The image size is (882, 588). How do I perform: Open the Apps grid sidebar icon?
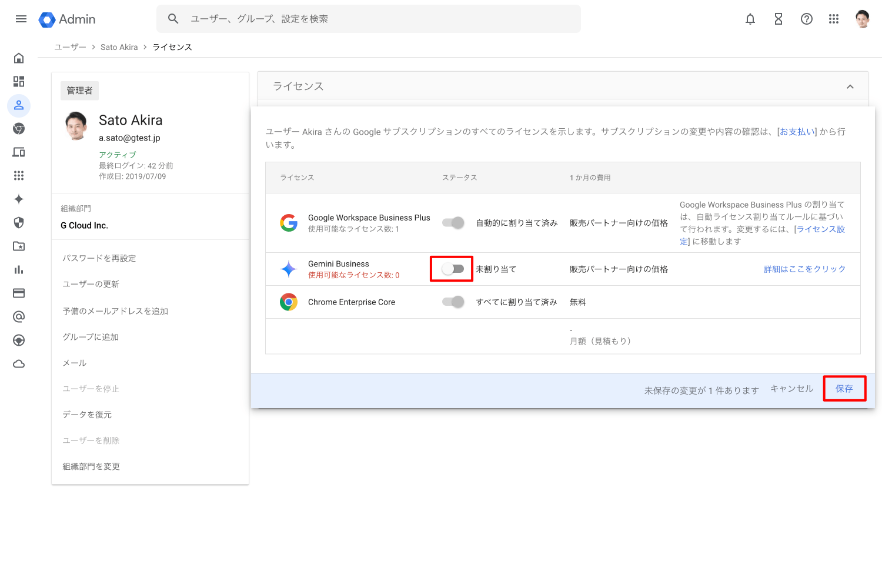pos(19,176)
